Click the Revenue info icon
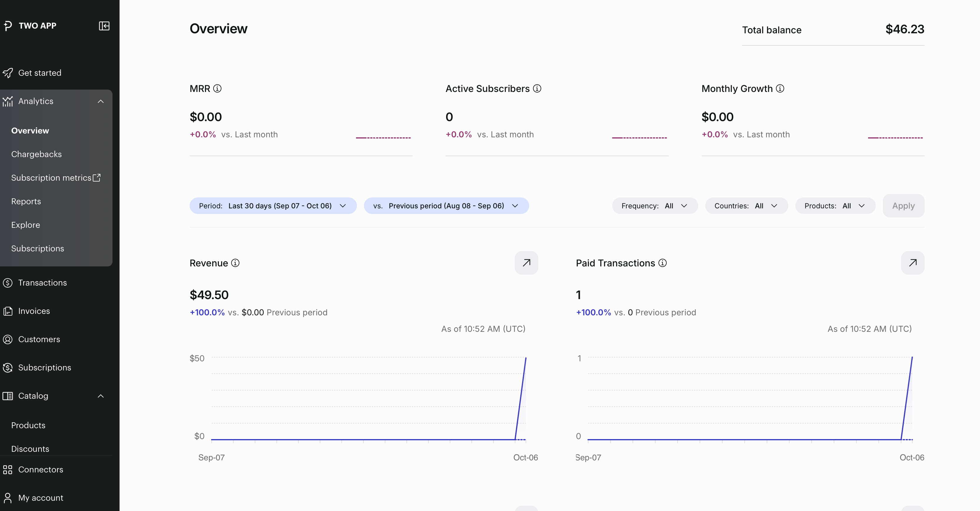This screenshot has width=980, height=511. point(235,263)
